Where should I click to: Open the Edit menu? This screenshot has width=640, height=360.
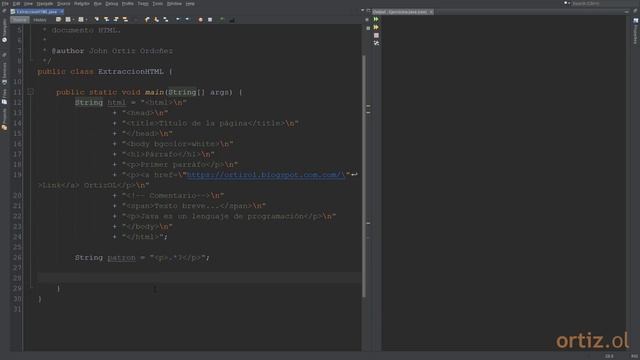16,4
